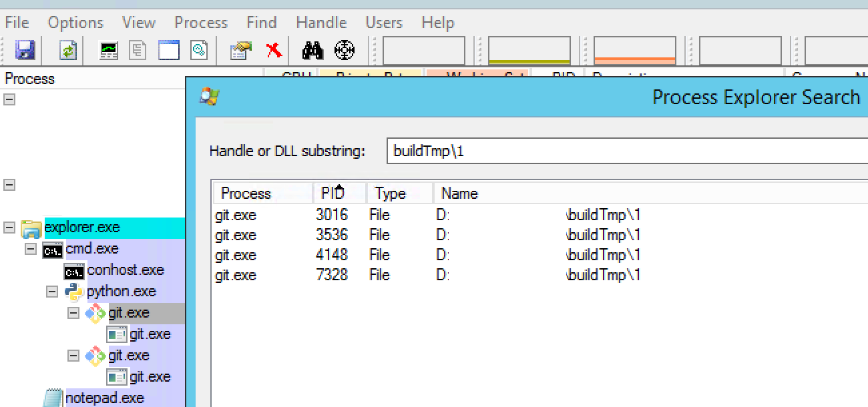
Task: Click the conhost.exe console icon
Action: coord(74,272)
